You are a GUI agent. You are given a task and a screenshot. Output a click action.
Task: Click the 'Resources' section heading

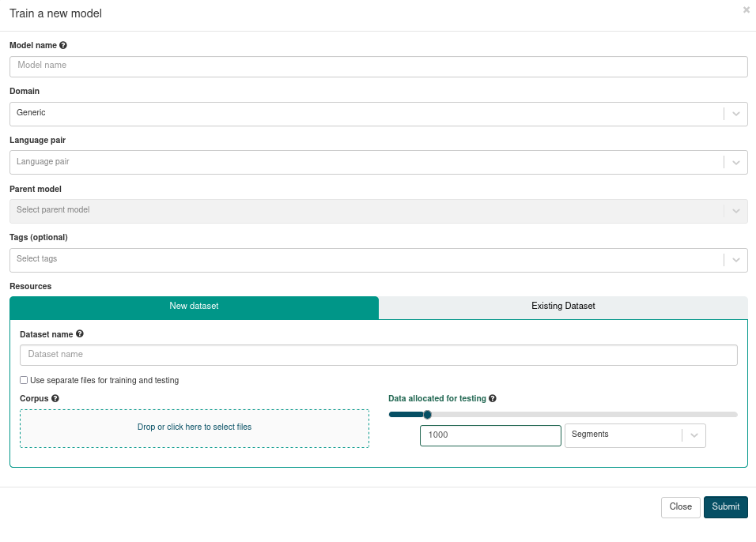coord(30,286)
